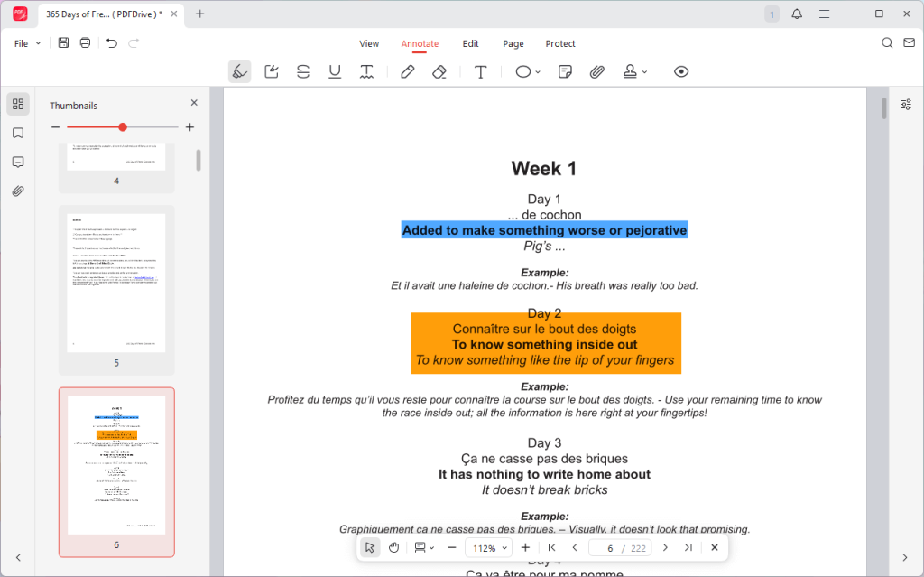Switch to the Hand tool for panning

pos(393,546)
